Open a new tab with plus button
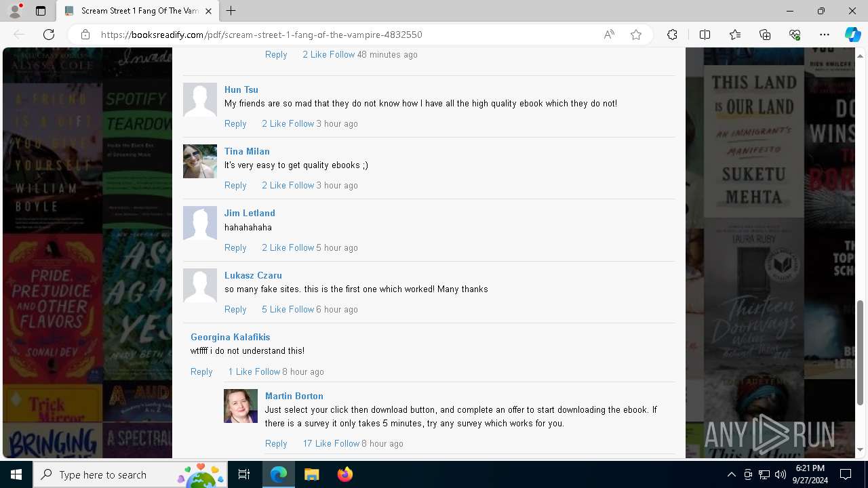The width and height of the screenshot is (868, 488). pos(231,11)
